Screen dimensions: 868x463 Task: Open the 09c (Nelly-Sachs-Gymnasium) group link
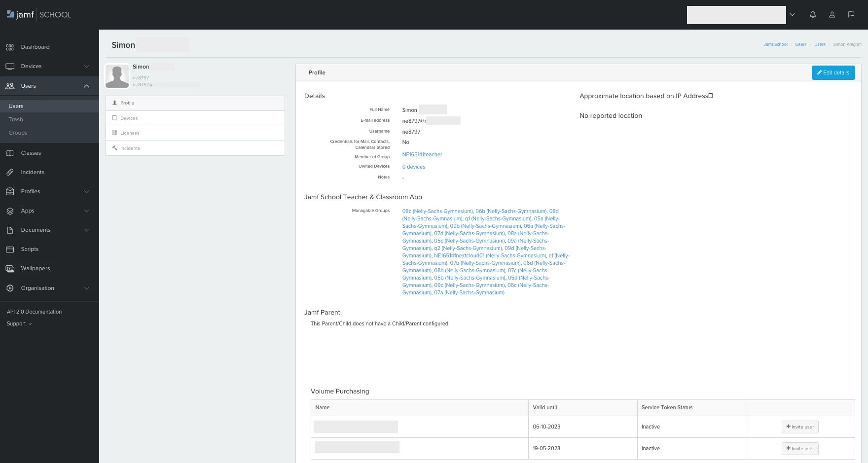pos(470,285)
